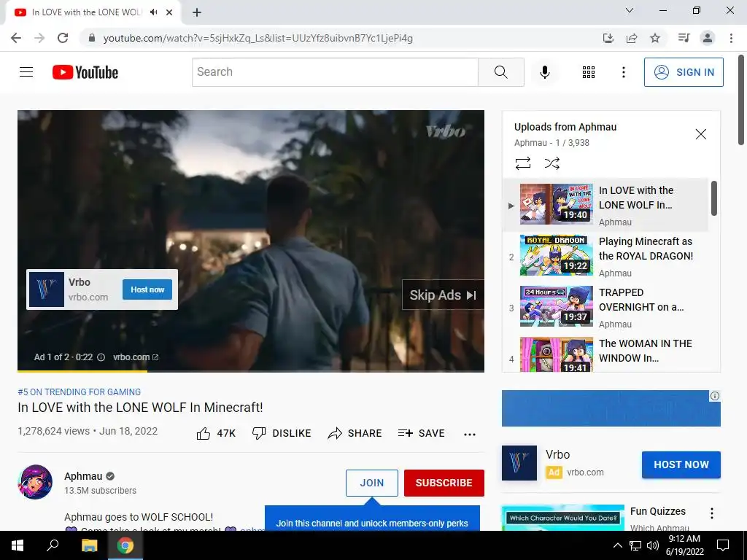Click Chrome icon in taskbar

(x=125, y=545)
